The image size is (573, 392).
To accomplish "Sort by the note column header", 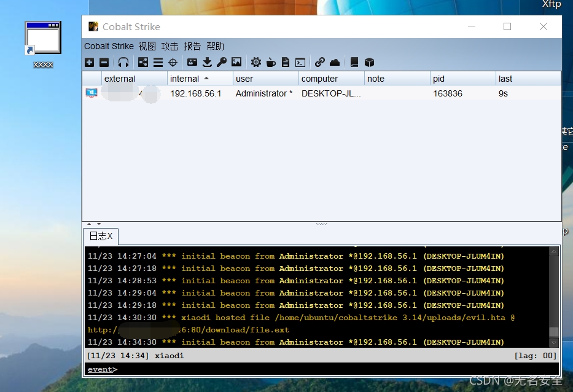I will [x=397, y=79].
